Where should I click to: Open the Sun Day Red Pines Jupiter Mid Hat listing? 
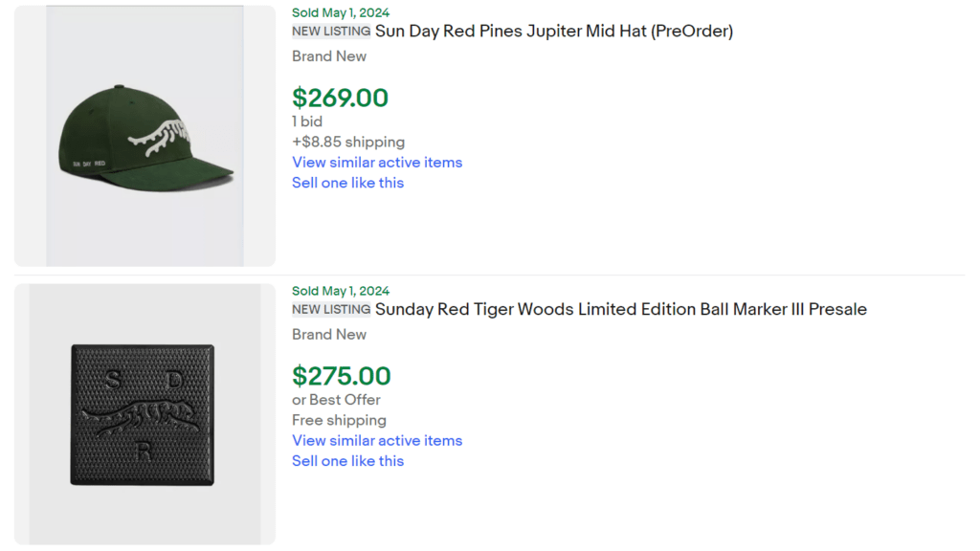coord(555,31)
